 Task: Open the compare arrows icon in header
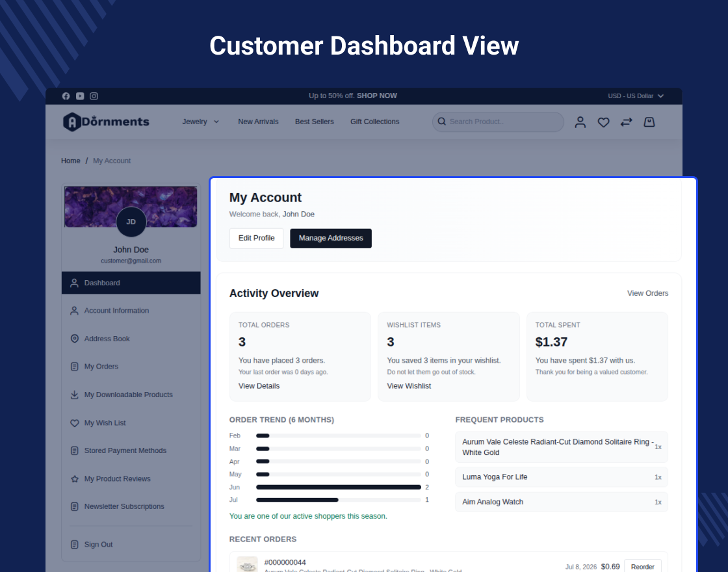(x=627, y=122)
